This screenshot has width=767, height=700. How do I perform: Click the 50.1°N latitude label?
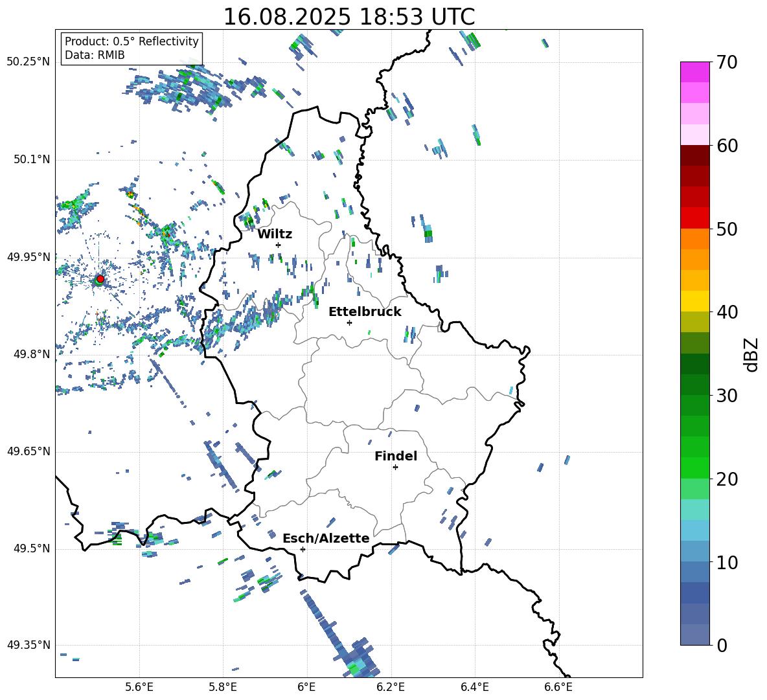pos(32,159)
